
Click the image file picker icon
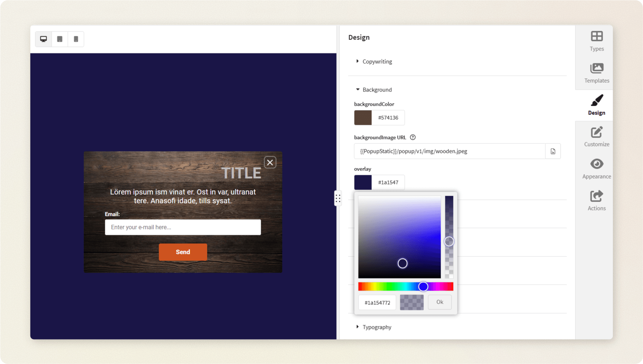[553, 151]
